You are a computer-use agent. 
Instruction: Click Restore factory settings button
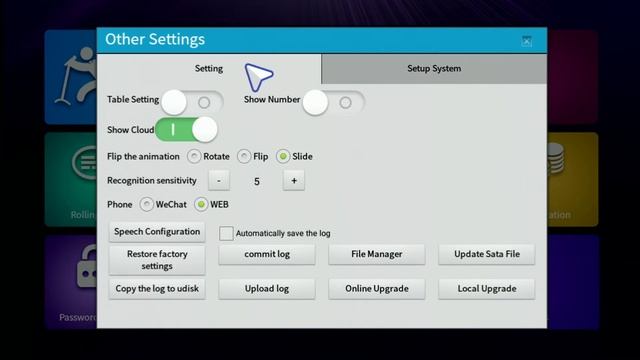157,260
